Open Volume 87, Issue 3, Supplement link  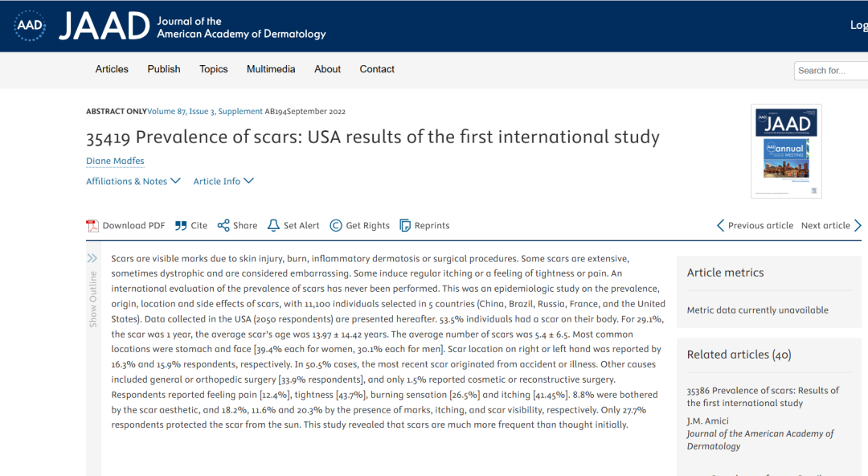(205, 112)
